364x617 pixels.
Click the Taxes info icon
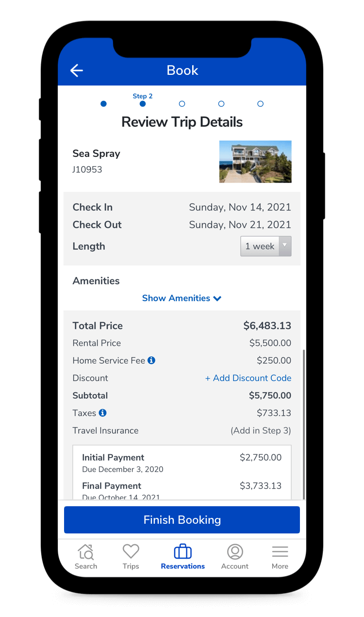[x=102, y=413]
